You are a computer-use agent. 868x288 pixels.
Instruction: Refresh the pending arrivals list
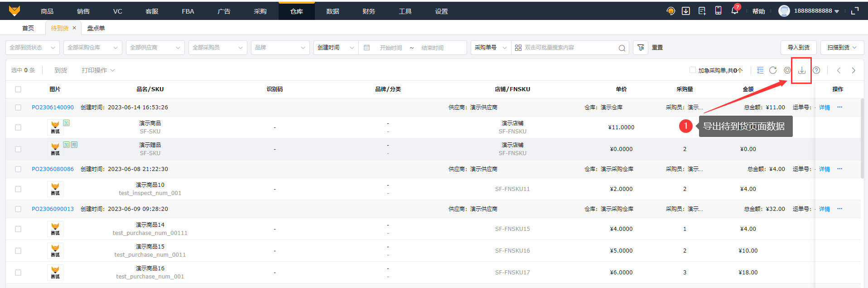coord(773,70)
